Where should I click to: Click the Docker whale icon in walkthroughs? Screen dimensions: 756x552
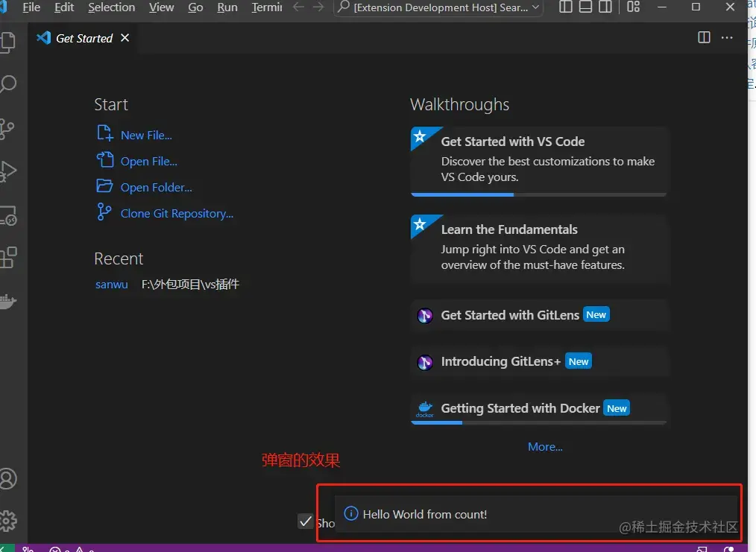click(x=425, y=408)
